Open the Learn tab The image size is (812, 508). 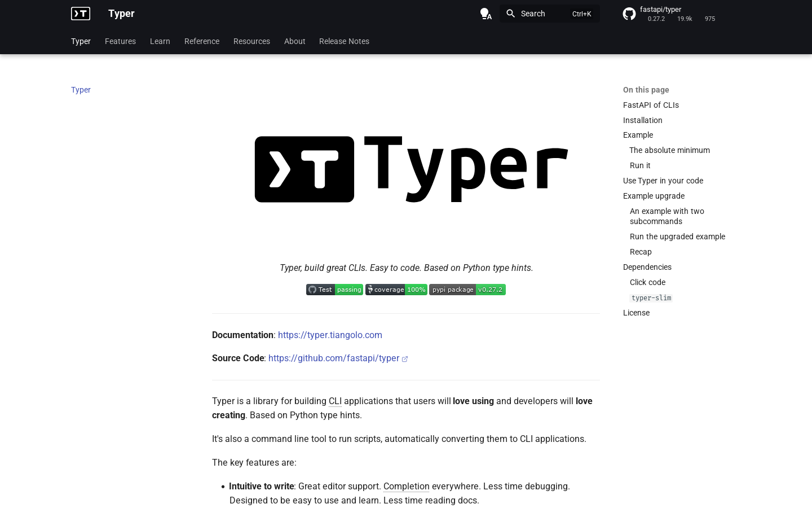pos(160,41)
